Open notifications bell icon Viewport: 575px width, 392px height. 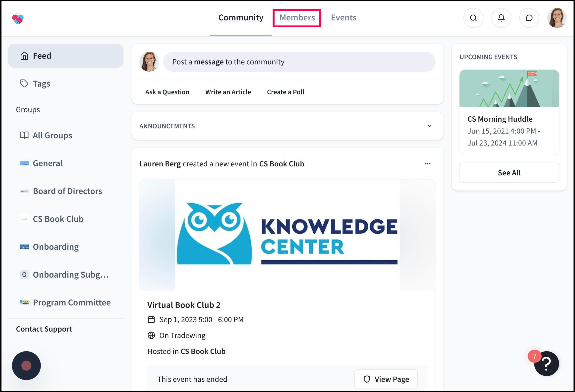[x=501, y=18]
